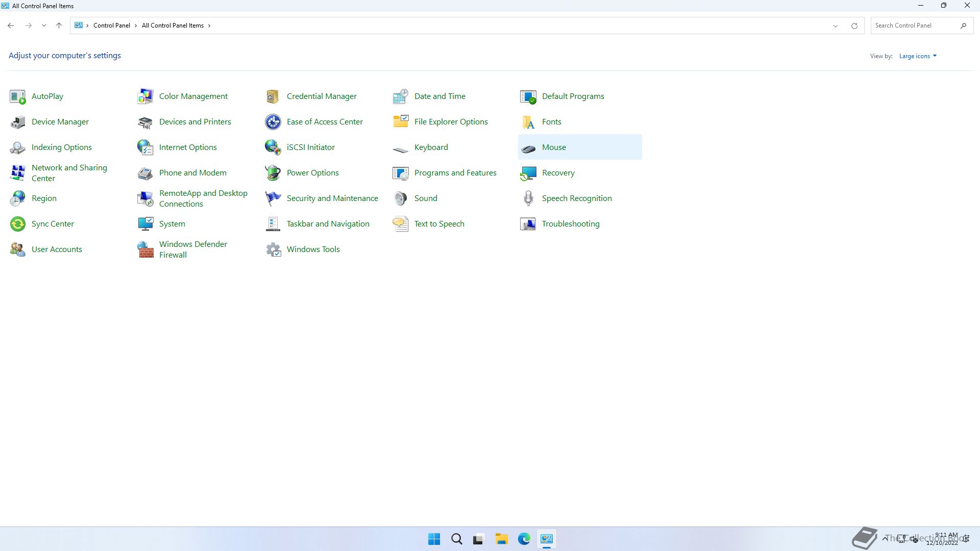Open the Sound speaker icon
This screenshot has width=980, height=551.
(401, 198)
